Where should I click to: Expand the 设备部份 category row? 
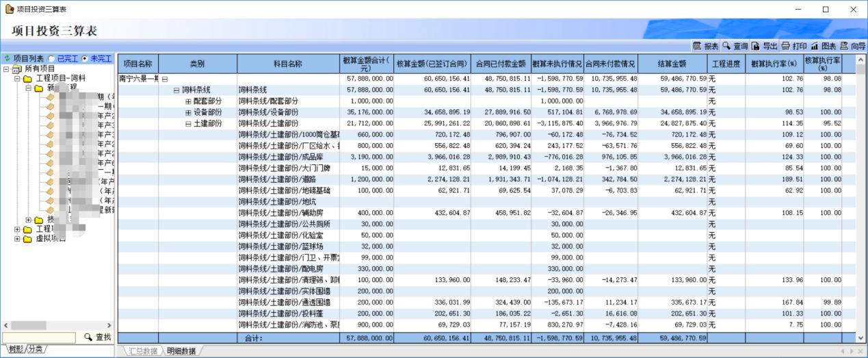(x=187, y=112)
